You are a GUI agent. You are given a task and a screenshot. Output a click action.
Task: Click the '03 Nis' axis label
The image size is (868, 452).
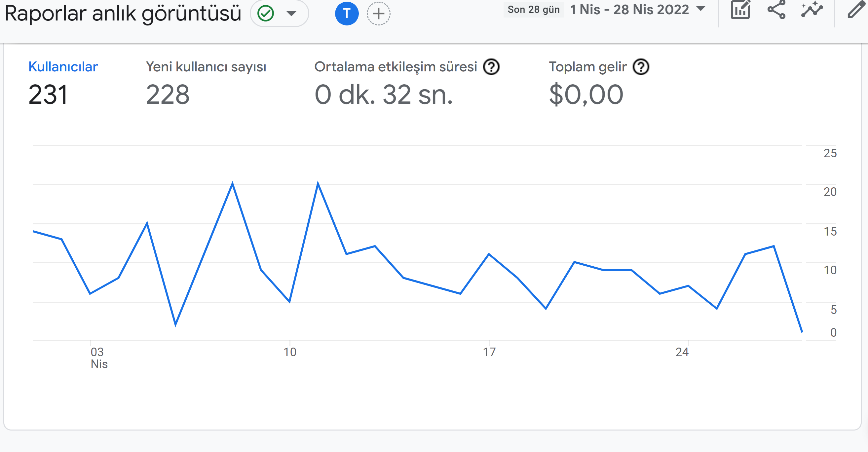(x=99, y=358)
